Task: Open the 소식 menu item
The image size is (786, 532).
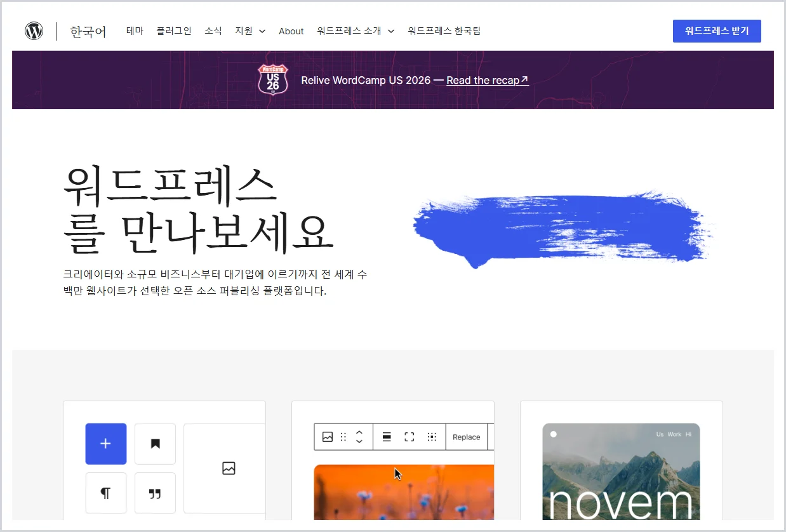Action: 213,30
